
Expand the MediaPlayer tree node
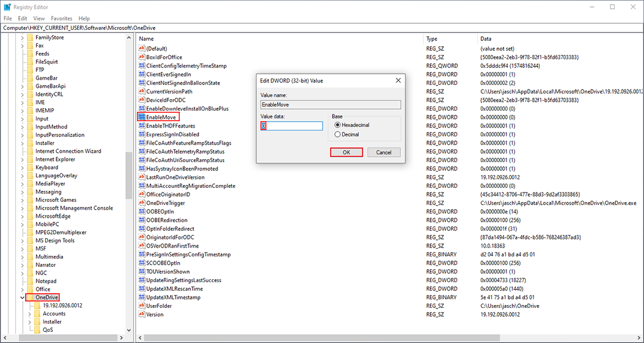tap(22, 184)
